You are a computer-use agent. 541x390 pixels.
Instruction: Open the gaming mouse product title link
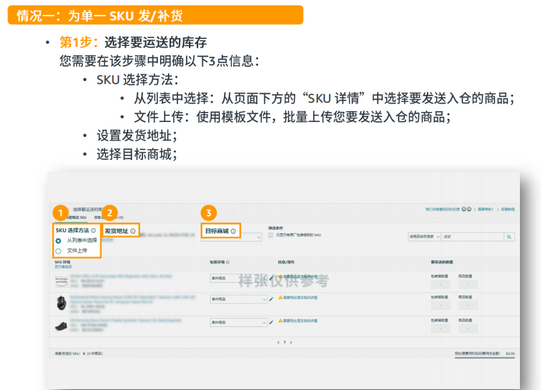pos(132,299)
